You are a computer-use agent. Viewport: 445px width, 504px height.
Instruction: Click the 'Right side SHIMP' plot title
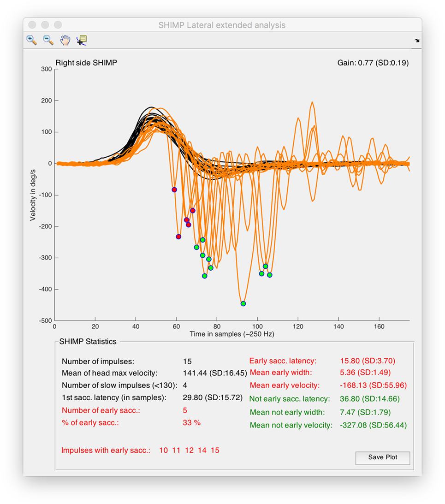coord(86,63)
